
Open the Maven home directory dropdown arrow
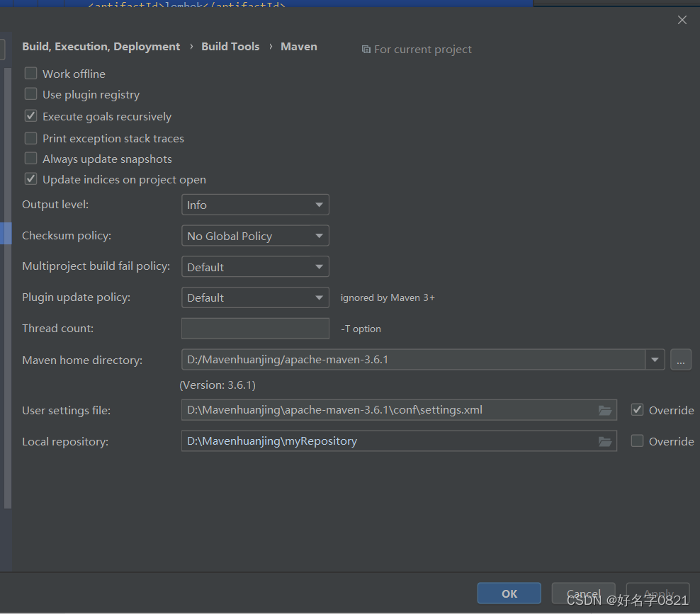click(x=654, y=360)
